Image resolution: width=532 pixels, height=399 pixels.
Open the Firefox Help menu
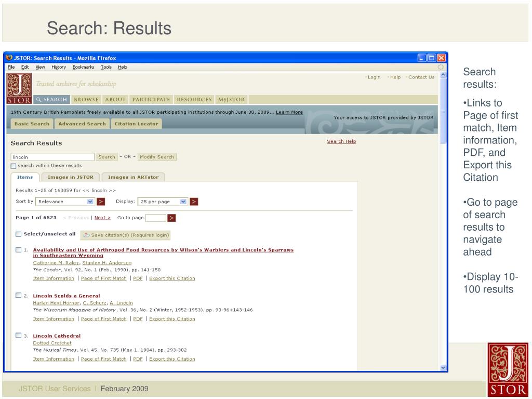(123, 67)
